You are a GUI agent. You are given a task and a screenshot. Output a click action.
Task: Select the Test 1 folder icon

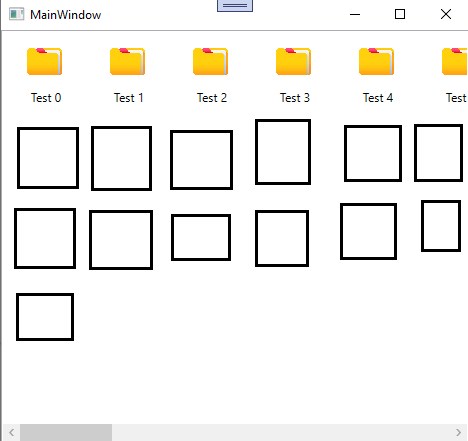[x=128, y=62]
